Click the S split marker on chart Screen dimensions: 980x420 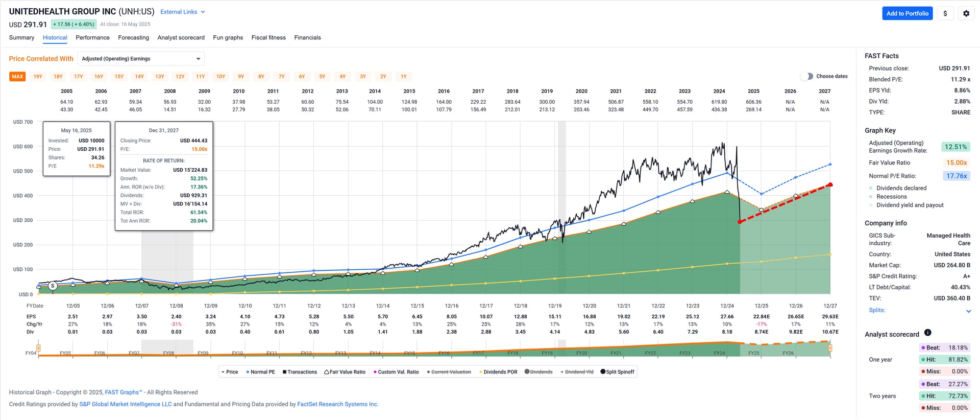[x=53, y=286]
